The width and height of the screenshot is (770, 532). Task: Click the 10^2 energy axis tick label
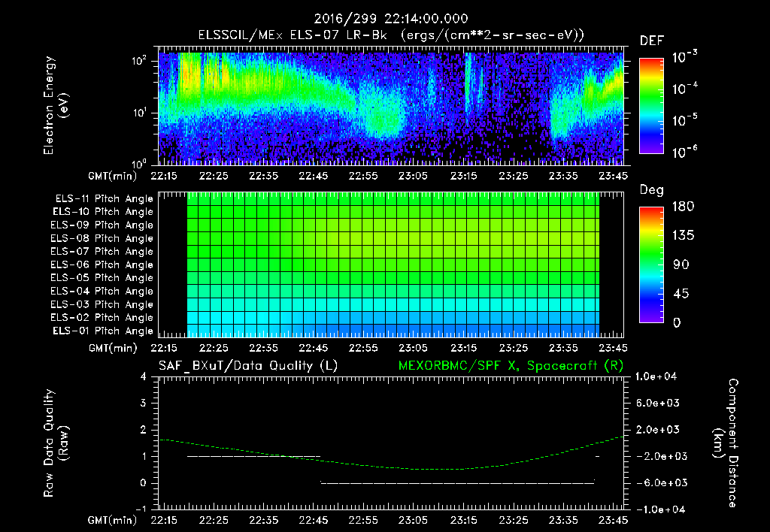(139, 61)
